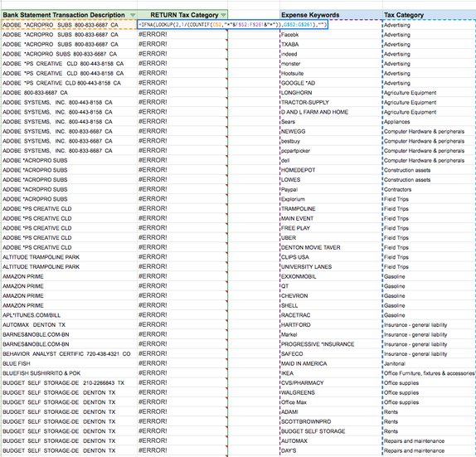Click the #ERROR! cell beside BEHAVIOR ANALYST CERTIFIC

coord(182,354)
